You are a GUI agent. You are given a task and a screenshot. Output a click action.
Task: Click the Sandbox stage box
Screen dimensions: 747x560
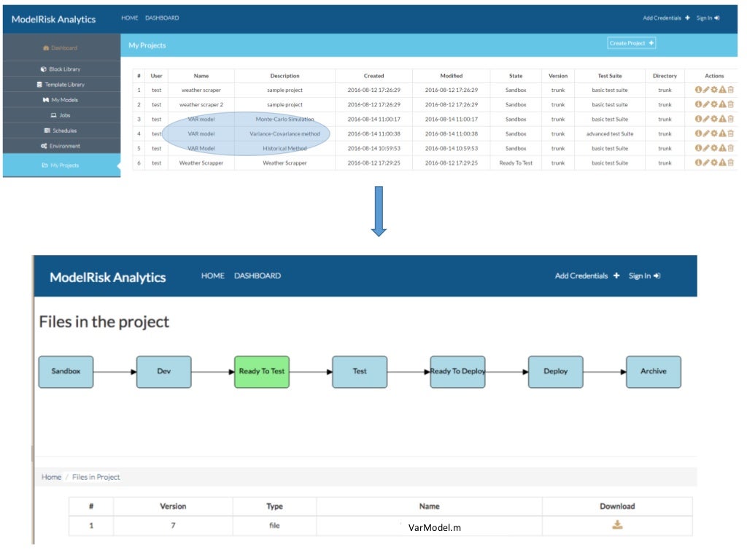[66, 371]
